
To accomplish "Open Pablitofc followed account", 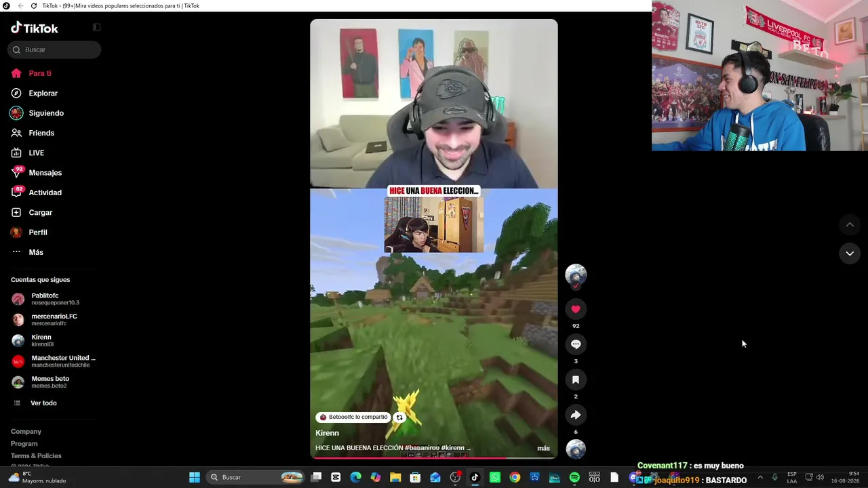I will pyautogui.click(x=54, y=299).
